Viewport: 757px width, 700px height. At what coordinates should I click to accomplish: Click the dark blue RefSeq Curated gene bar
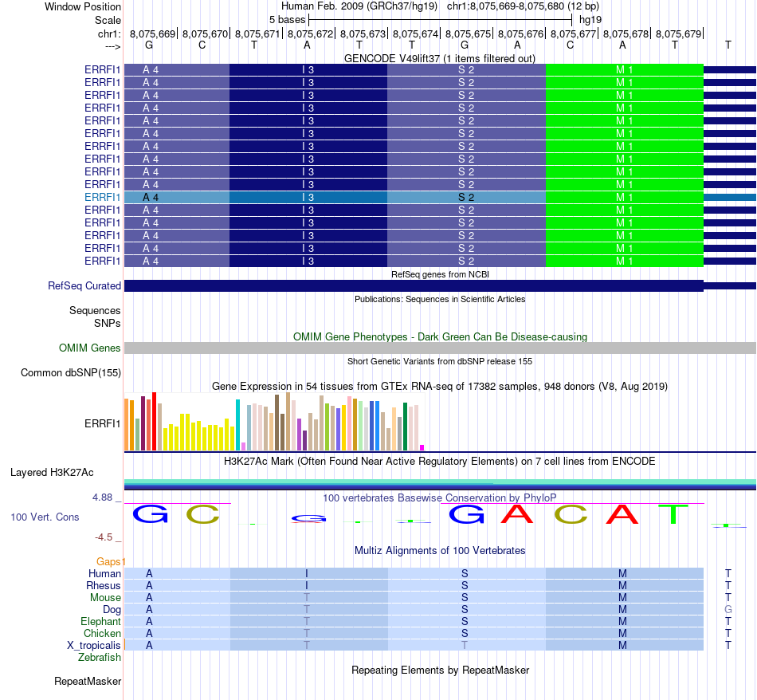(414, 285)
